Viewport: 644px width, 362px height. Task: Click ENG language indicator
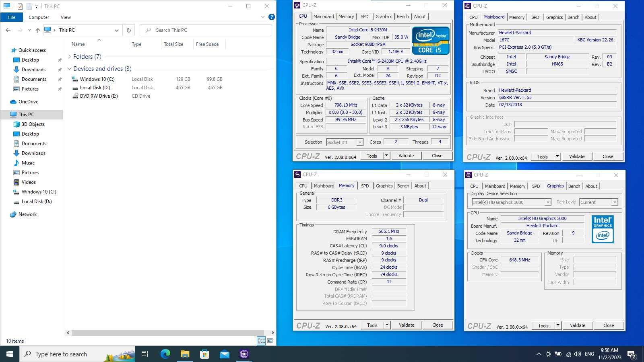pyautogui.click(x=589, y=354)
